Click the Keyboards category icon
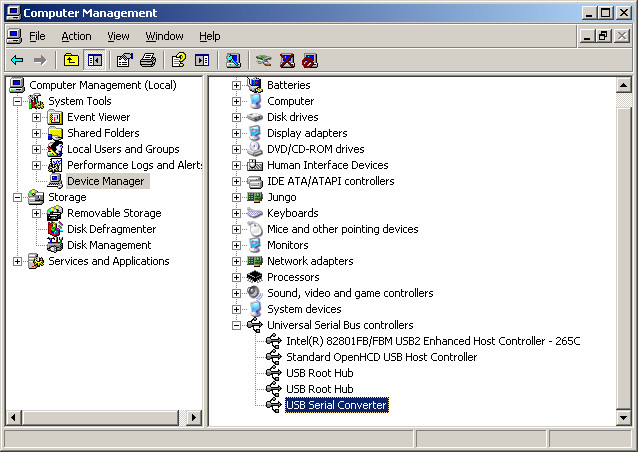This screenshot has height=452, width=638. pyautogui.click(x=255, y=213)
